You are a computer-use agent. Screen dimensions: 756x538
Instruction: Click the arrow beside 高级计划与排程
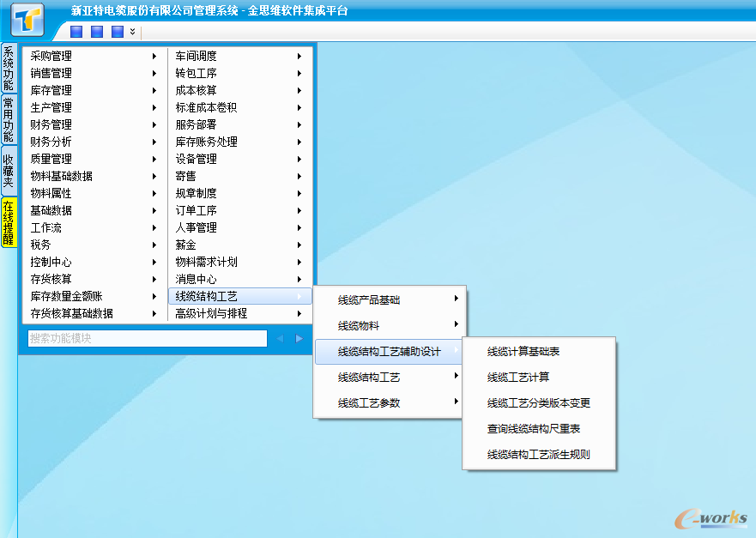[299, 313]
